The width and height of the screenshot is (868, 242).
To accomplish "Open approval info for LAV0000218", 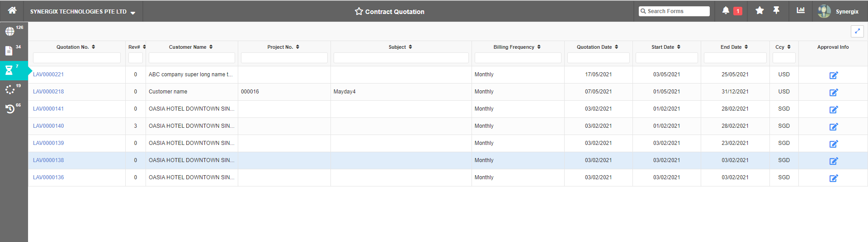I will tap(834, 92).
